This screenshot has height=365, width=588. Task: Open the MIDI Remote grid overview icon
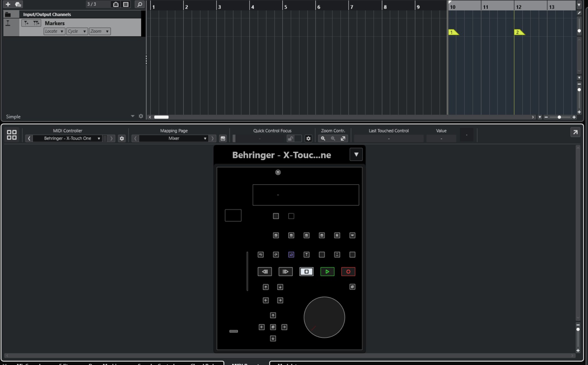[12, 134]
